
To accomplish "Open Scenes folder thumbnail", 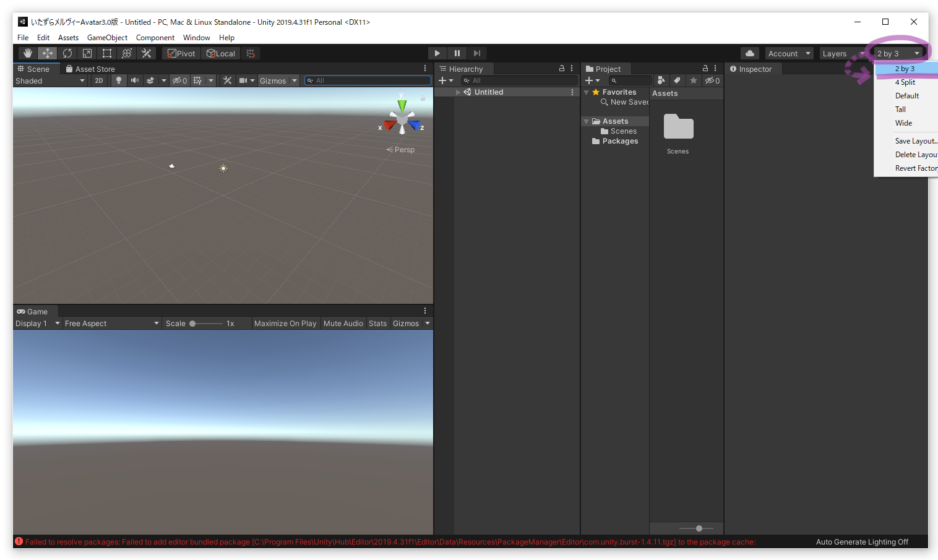I will [x=678, y=127].
